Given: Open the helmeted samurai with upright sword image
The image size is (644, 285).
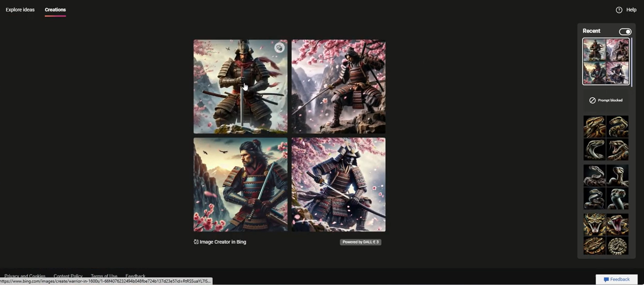Looking at the screenshot, I should click(x=241, y=87).
